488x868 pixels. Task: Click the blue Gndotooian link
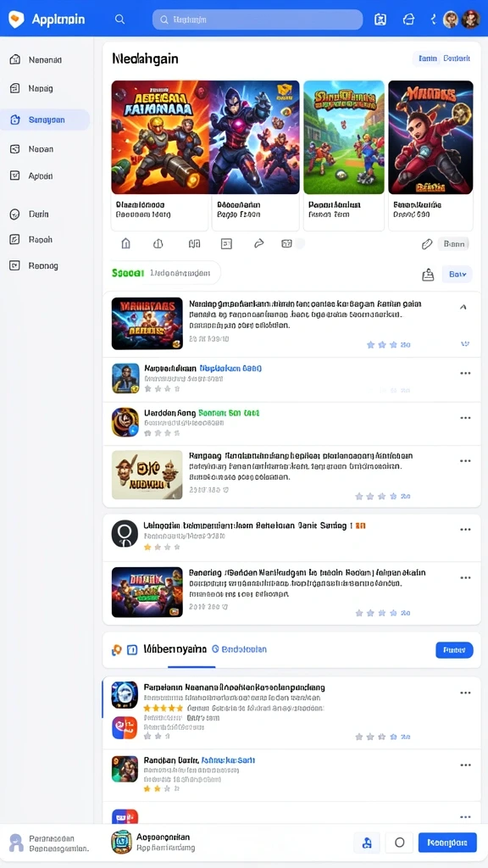click(240, 649)
